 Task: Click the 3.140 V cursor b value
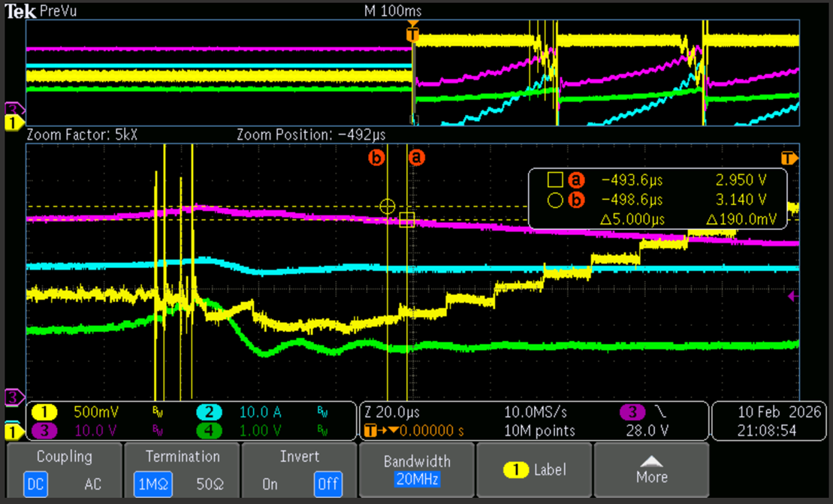pyautogui.click(x=741, y=201)
